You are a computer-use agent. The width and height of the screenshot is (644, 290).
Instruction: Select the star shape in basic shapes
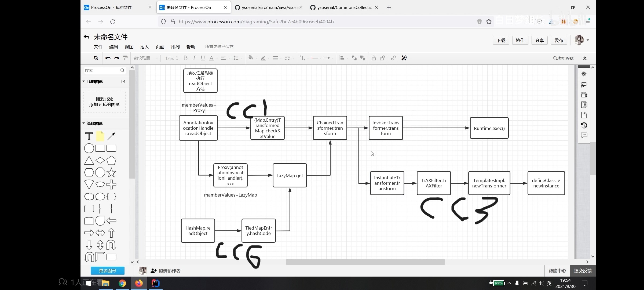pyautogui.click(x=111, y=172)
